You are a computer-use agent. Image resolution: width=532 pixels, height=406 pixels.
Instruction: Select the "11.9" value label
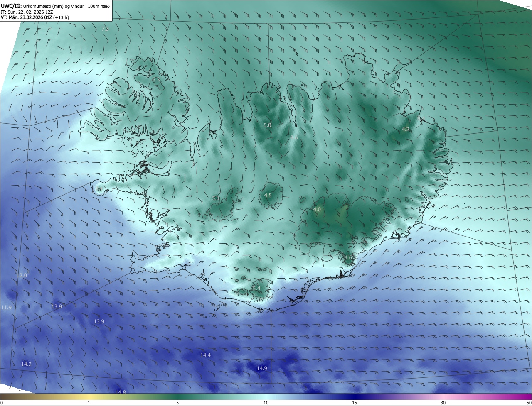[x=6, y=307]
